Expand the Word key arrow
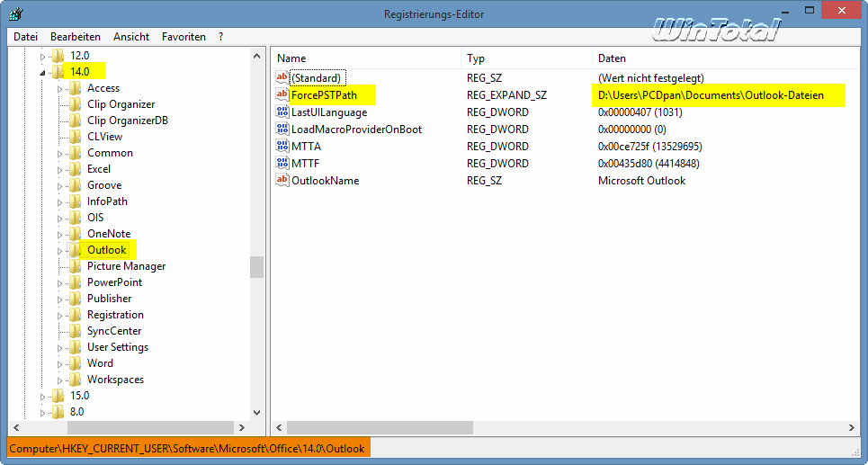 pos(59,363)
